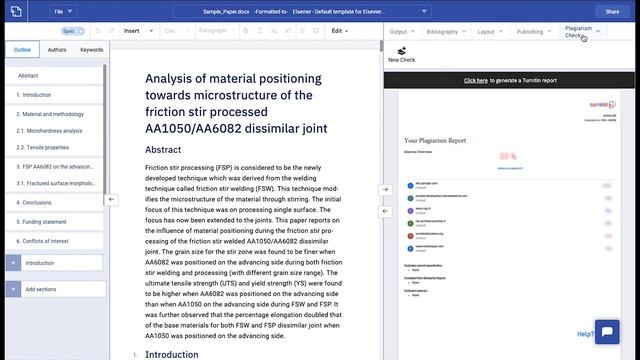The height and width of the screenshot is (360, 640).
Task: Open the File dropdown menu
Action: [x=63, y=11]
